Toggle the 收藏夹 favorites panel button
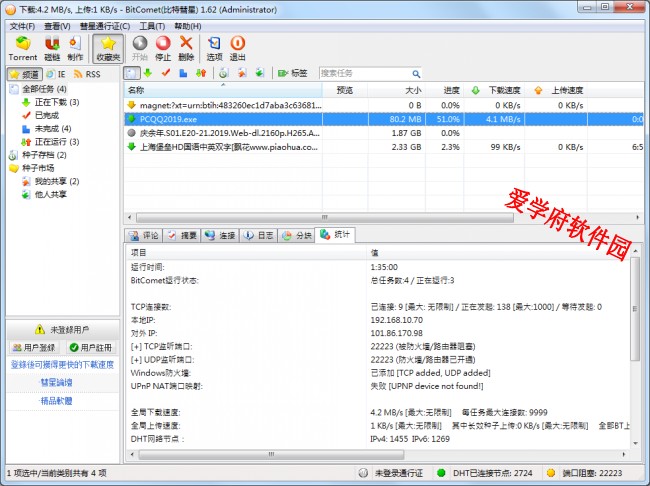The image size is (650, 486). [x=108, y=48]
